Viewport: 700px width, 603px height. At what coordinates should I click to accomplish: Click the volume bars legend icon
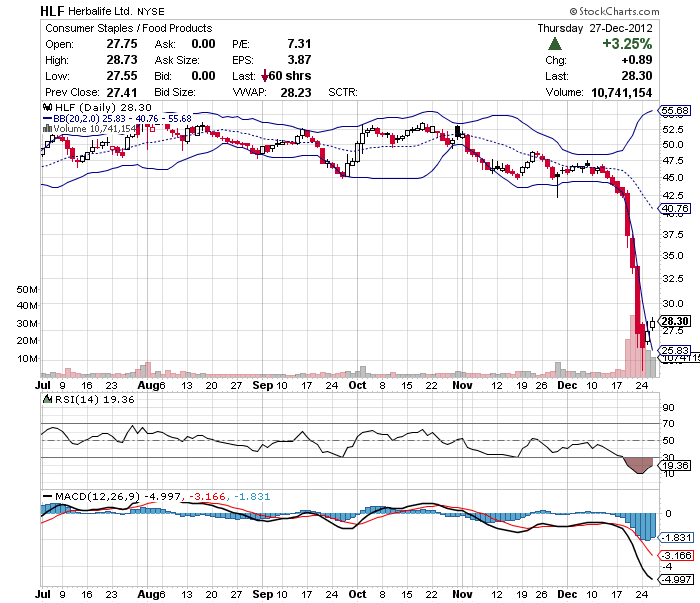(x=47, y=129)
